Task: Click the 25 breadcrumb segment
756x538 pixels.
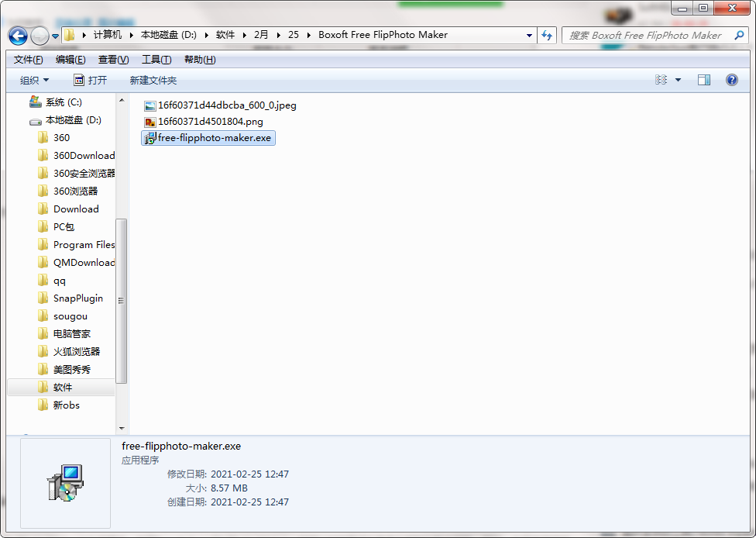Action: (294, 35)
